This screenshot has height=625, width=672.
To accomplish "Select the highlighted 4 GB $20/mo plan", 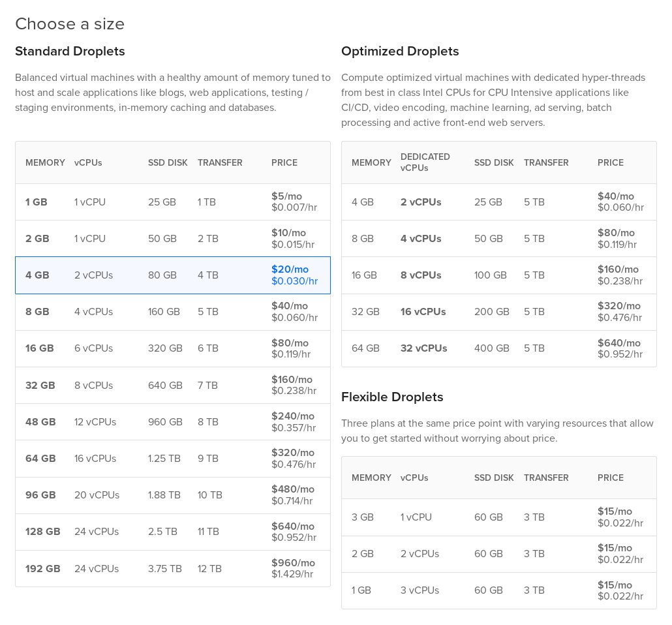I will coord(173,275).
